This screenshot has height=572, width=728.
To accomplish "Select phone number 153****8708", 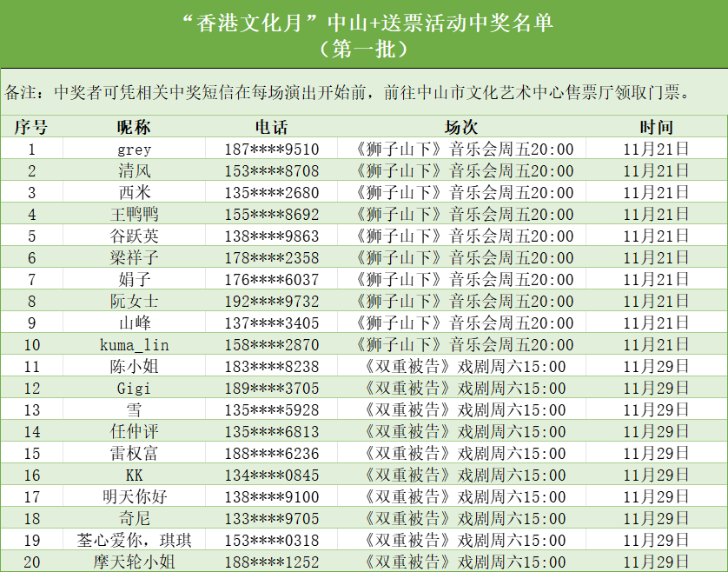I will tap(271, 170).
